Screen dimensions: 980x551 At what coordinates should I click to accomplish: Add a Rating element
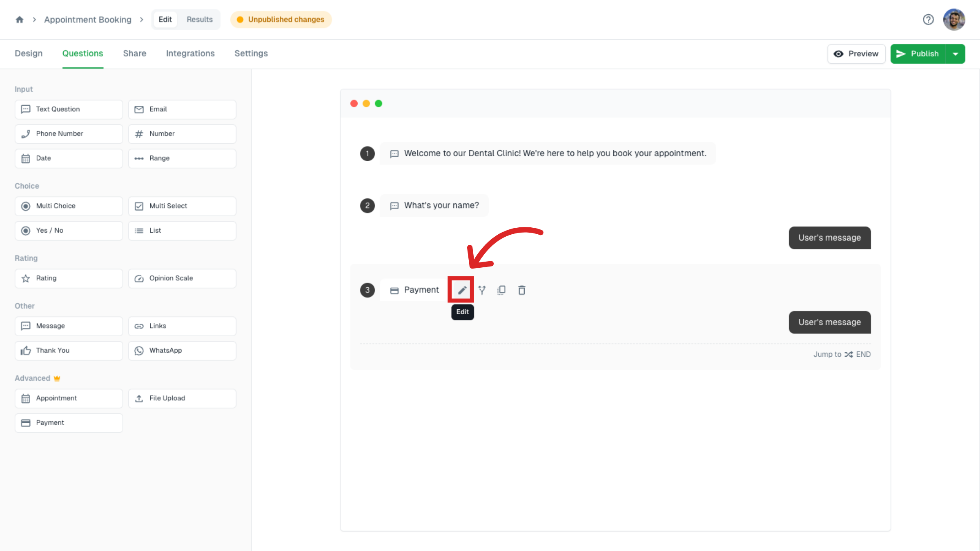tap(69, 278)
